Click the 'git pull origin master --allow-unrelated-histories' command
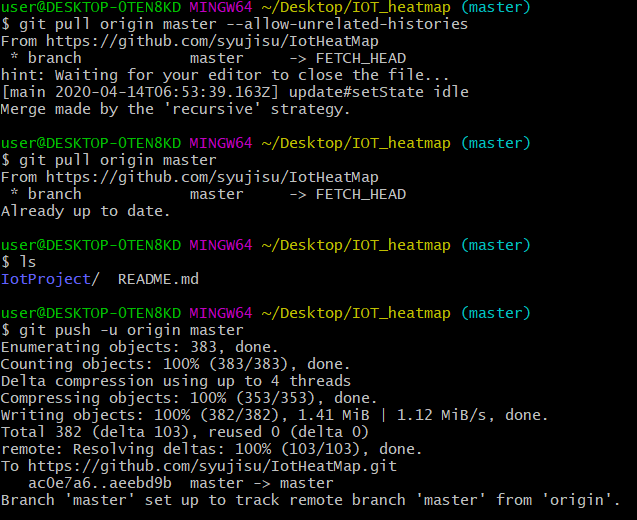Screen dimensions: 637x520 (x=243, y=24)
